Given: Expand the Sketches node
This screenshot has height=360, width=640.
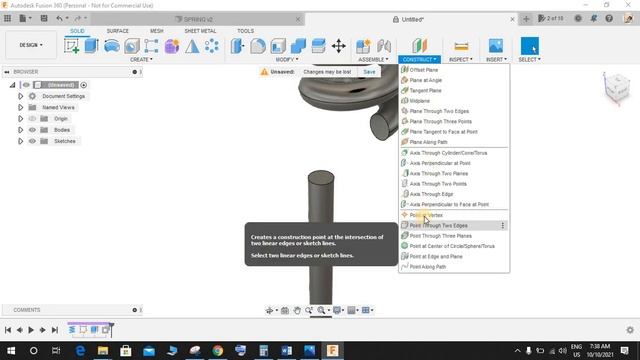Looking at the screenshot, I should (20, 141).
